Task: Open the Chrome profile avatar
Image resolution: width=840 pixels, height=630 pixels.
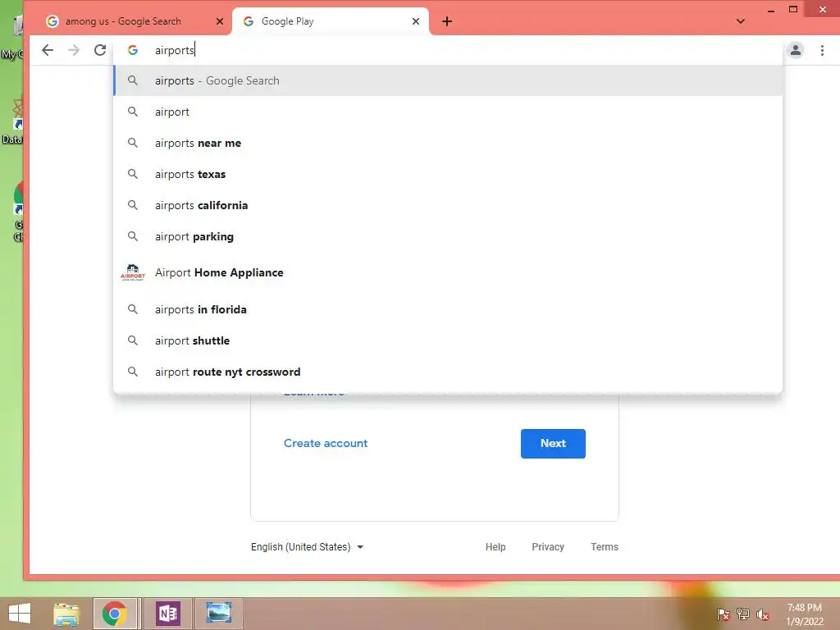Action: point(796,50)
